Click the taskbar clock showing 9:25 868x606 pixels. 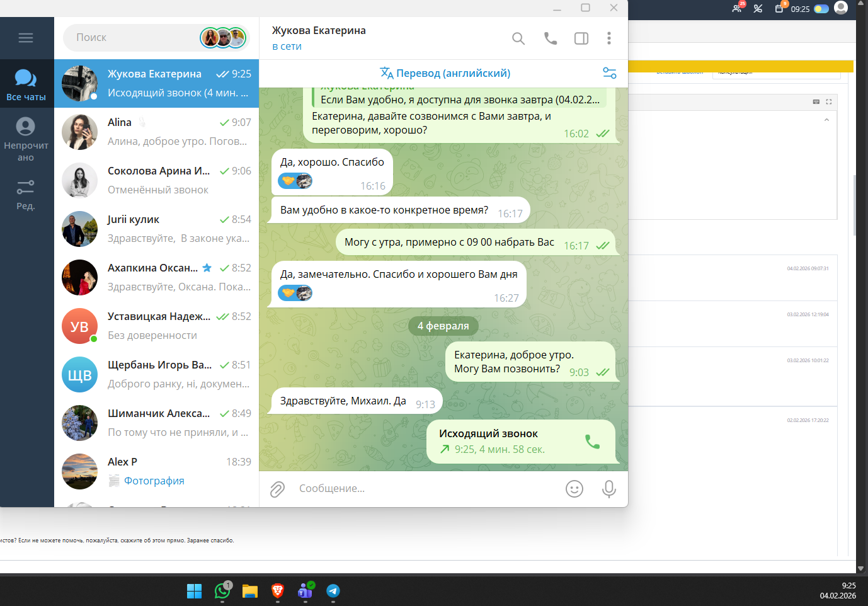pos(838,591)
